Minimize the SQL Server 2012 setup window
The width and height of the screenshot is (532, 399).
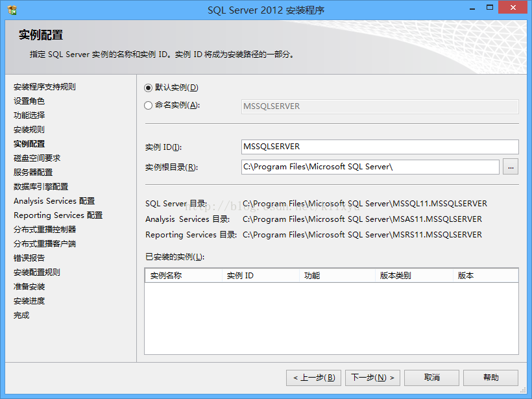(x=472, y=8)
